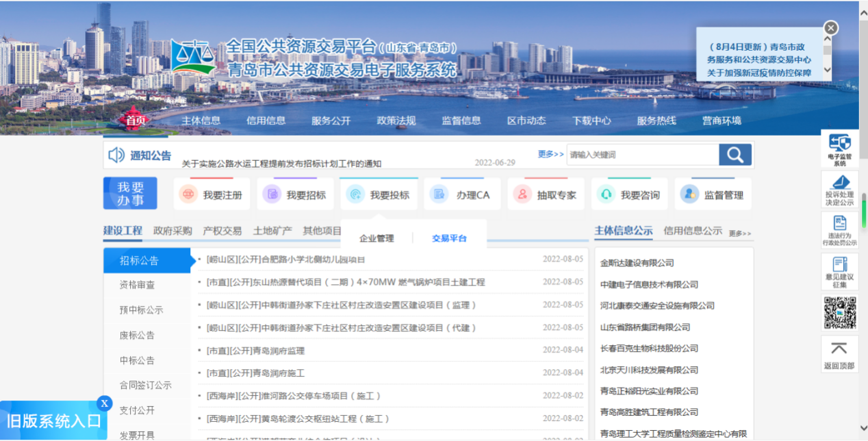
Task: Click the keyword search input field
Action: [x=643, y=155]
